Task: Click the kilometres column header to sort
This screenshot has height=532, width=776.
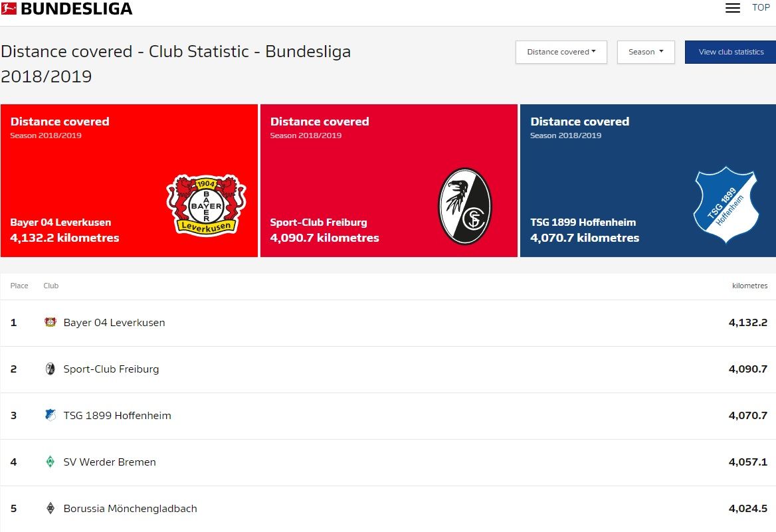Action: coord(749,286)
